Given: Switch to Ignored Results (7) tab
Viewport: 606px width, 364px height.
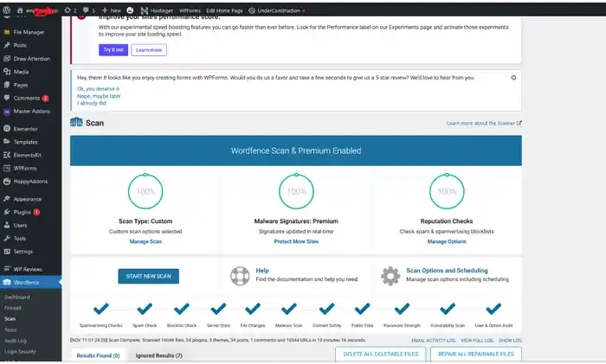Looking at the screenshot, I should point(158,355).
